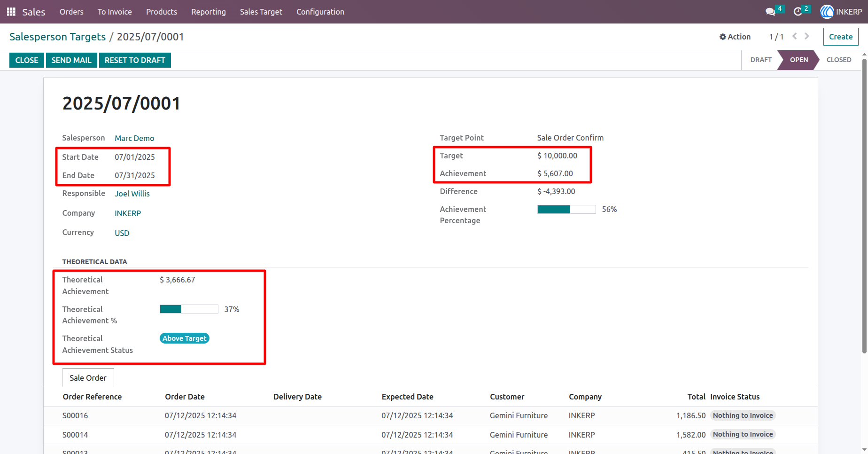Open the Products menu

coord(162,12)
